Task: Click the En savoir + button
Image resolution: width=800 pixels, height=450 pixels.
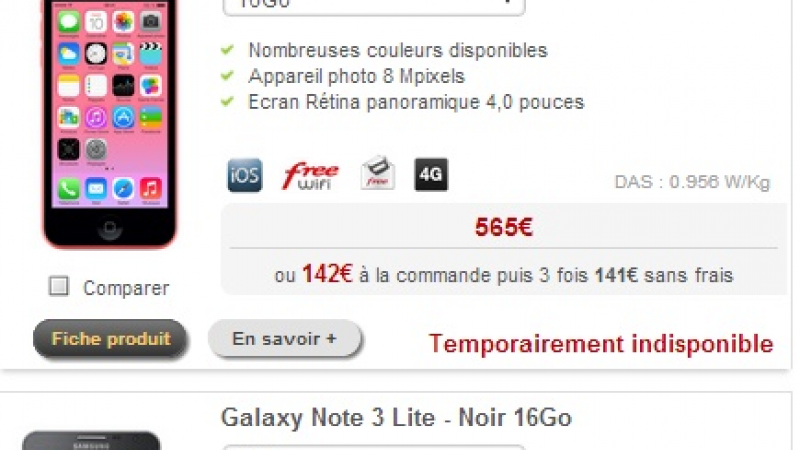Action: point(285,338)
